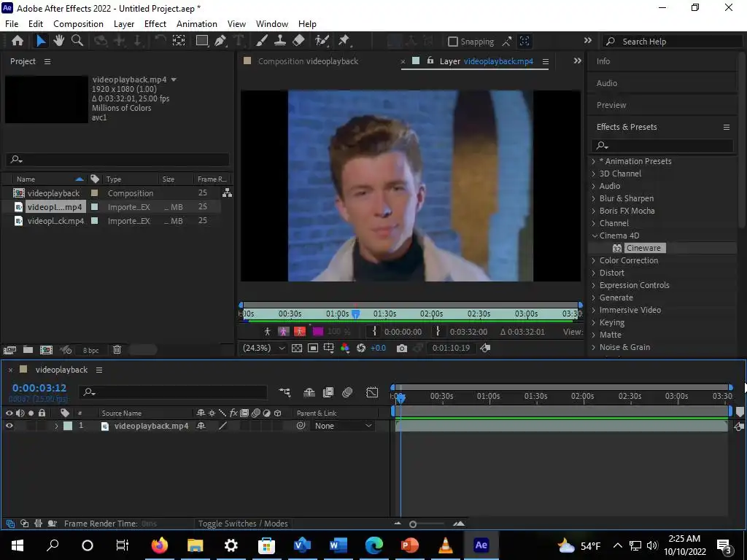Click the reset exposure aperture icon

pos(361,348)
